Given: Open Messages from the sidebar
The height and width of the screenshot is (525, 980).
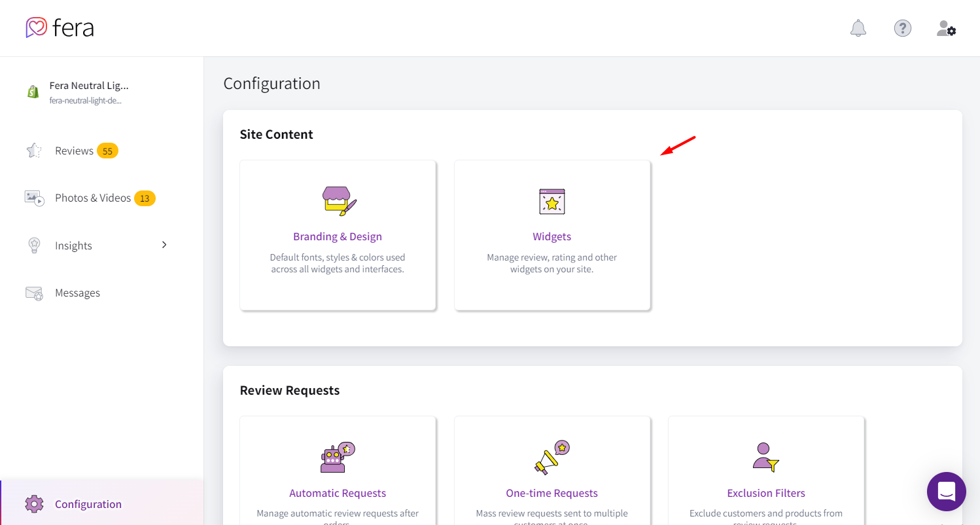Looking at the screenshot, I should [77, 293].
